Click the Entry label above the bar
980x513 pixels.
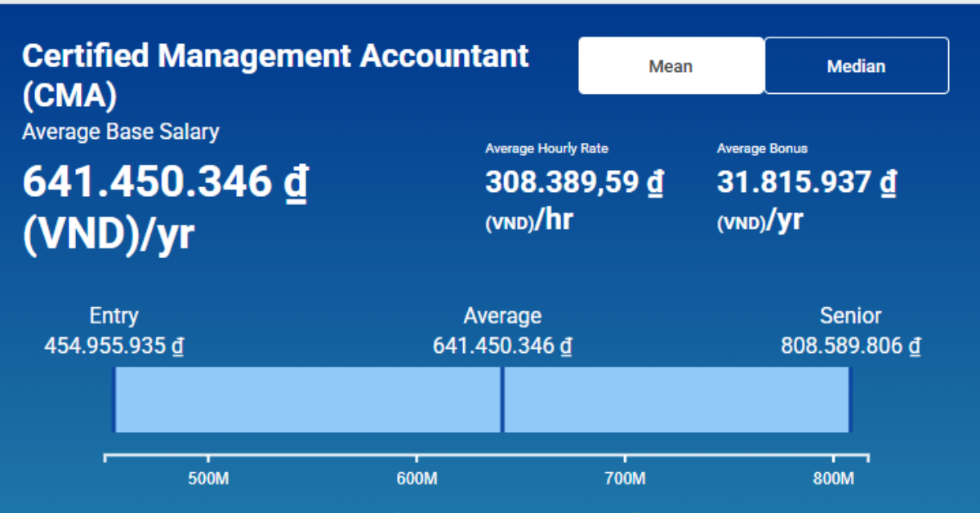(x=114, y=316)
